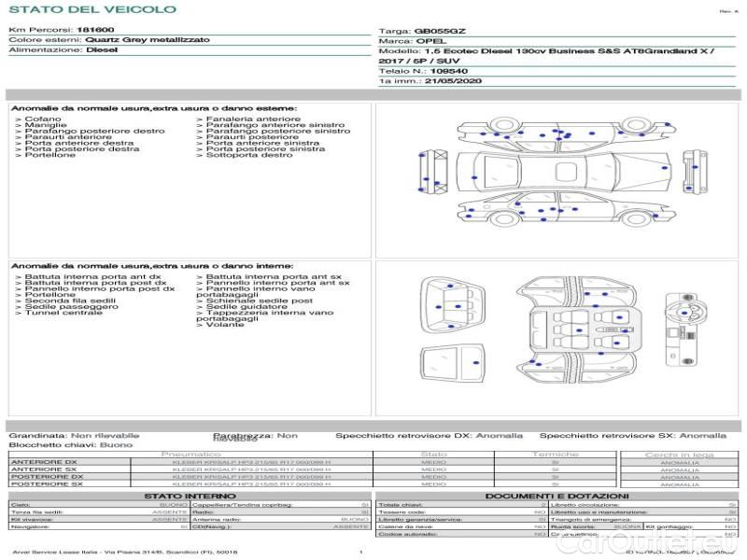Screen dimensions: 747x560
Task: Click the Volante item
Action: tap(220, 324)
